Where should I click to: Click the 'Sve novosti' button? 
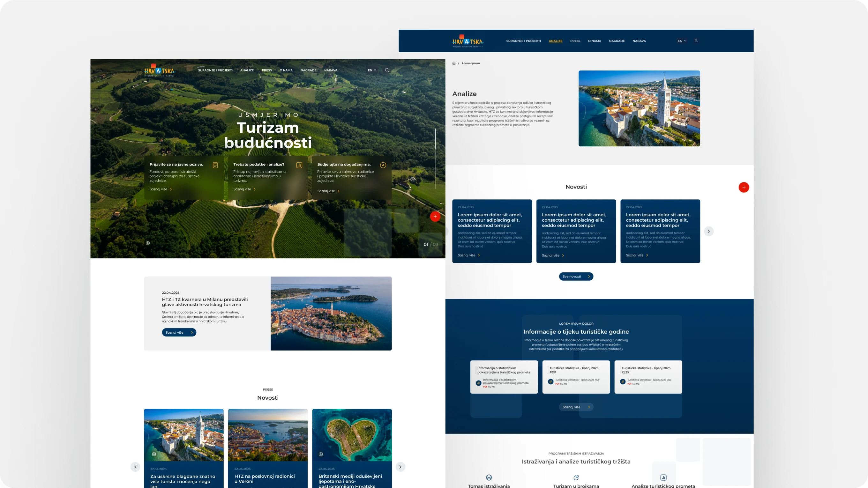pyautogui.click(x=576, y=277)
